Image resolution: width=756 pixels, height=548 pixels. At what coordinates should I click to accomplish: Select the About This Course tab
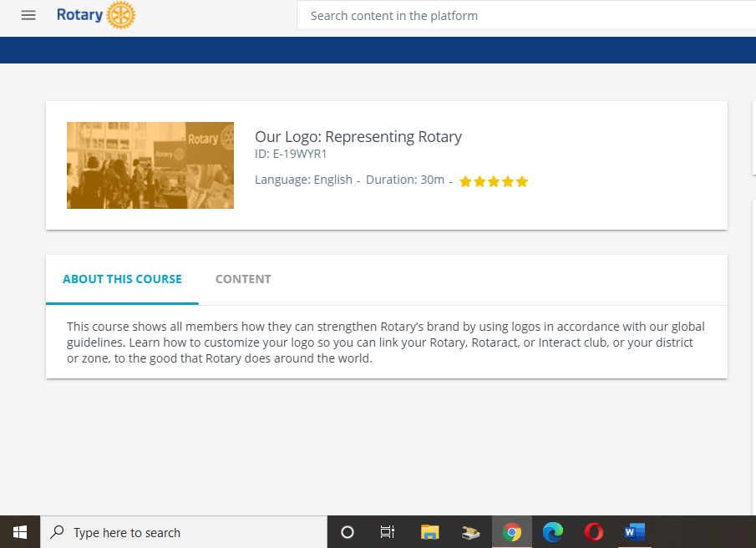click(122, 279)
